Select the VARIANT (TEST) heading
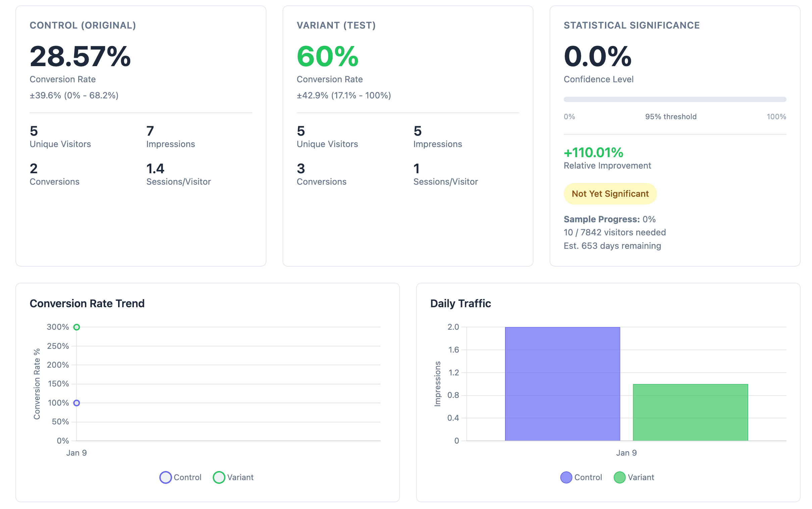The height and width of the screenshot is (509, 812). coord(336,25)
